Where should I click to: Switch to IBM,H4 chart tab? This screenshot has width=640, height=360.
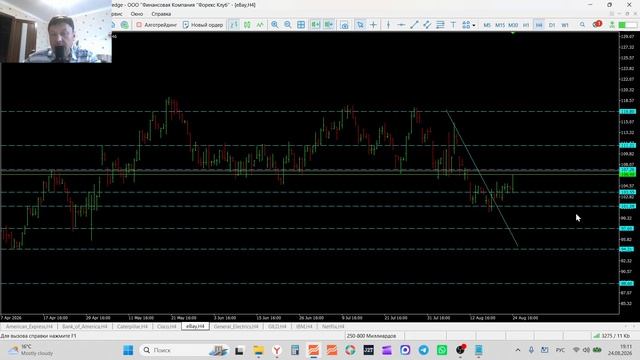304,327
